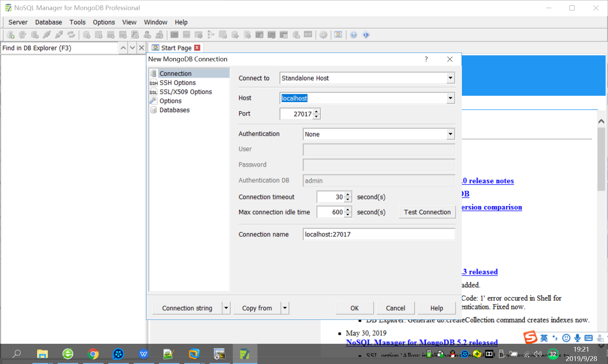Expand the Connect to dropdown

click(x=450, y=78)
